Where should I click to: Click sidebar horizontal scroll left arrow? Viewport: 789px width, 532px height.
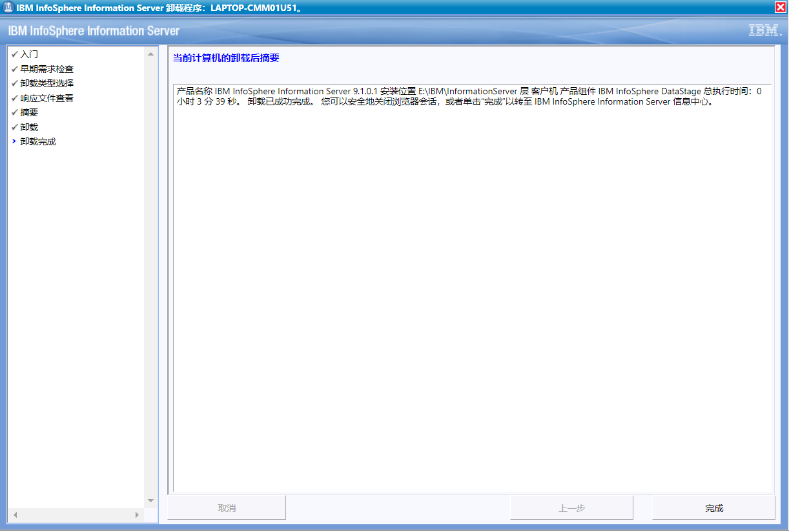15,515
